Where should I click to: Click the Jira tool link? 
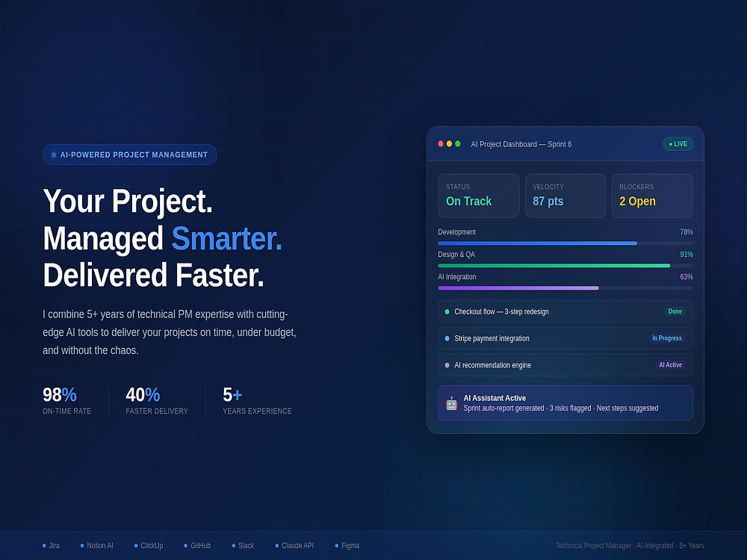click(51, 546)
